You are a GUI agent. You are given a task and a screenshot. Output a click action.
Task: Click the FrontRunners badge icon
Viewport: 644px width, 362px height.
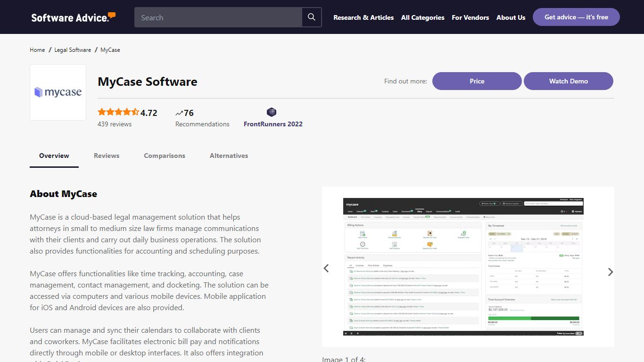272,112
